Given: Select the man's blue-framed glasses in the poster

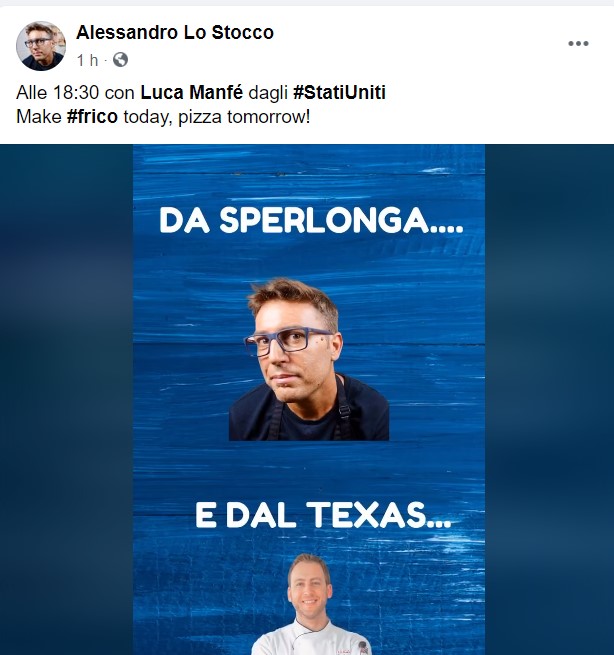Looking at the screenshot, I should [x=287, y=341].
